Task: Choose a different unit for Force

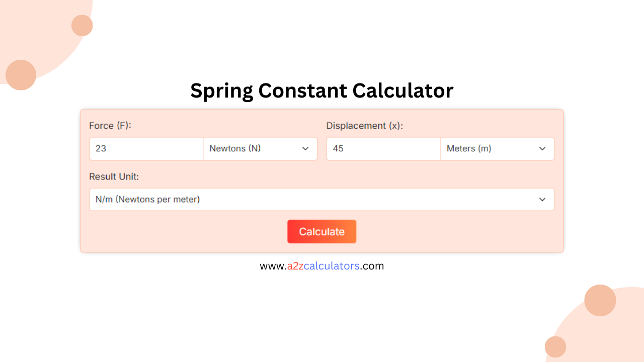Action: click(x=260, y=148)
